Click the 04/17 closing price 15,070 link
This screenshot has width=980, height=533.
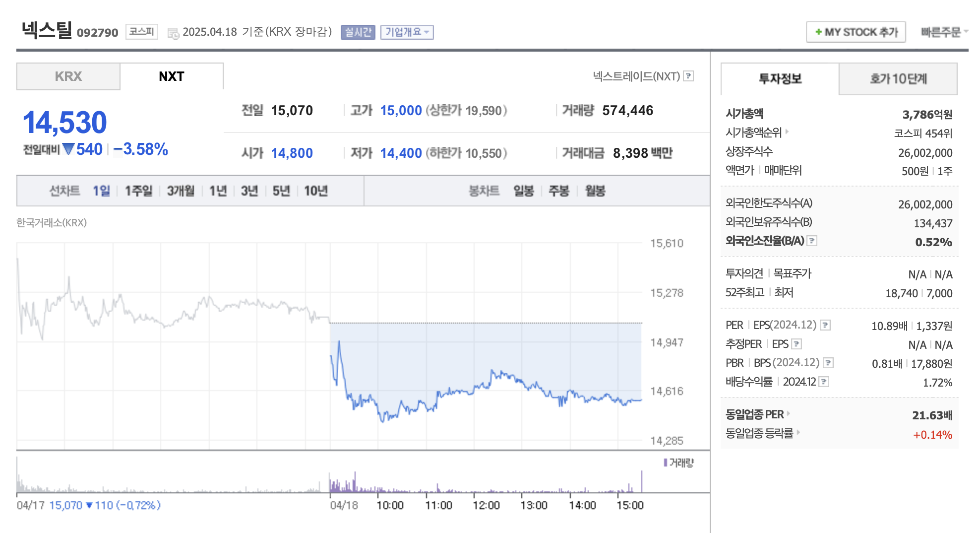pos(65,505)
